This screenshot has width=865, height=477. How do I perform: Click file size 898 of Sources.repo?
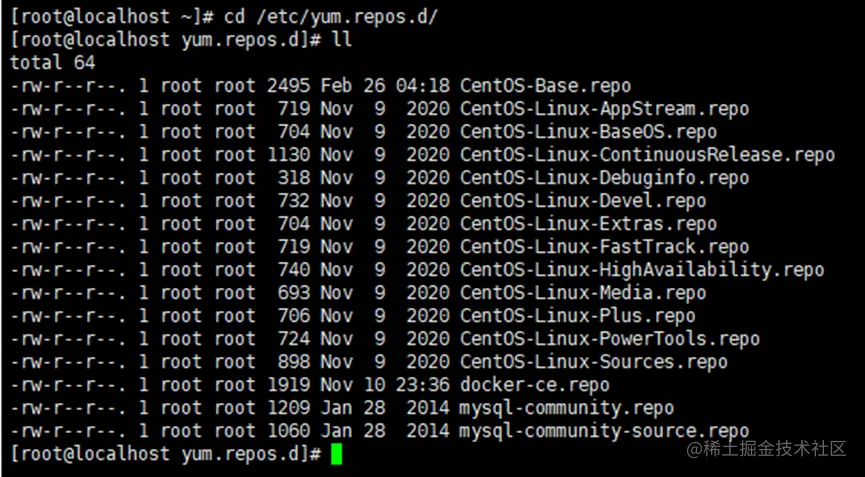tap(294, 362)
